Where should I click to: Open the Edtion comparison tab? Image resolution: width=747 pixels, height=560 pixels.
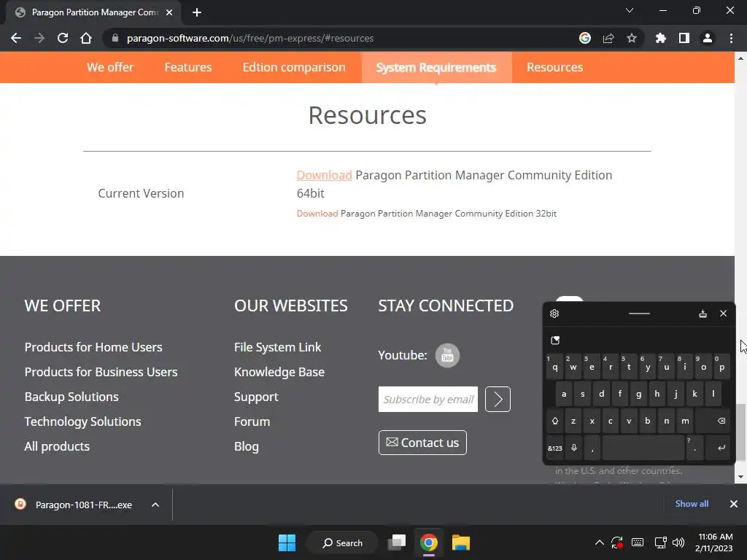click(294, 67)
